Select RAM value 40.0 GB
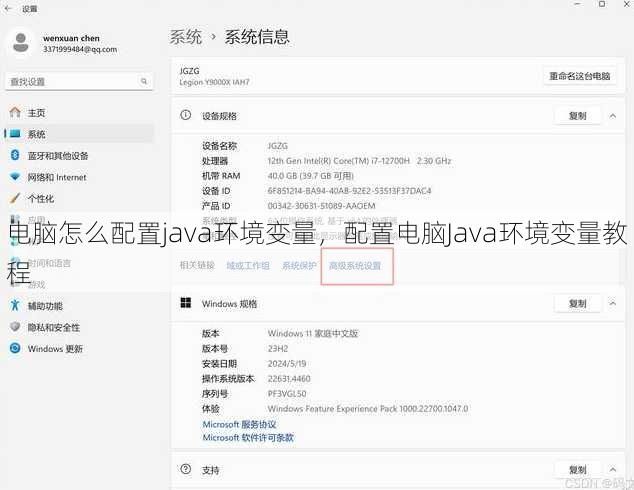The image size is (634, 490). tap(311, 176)
